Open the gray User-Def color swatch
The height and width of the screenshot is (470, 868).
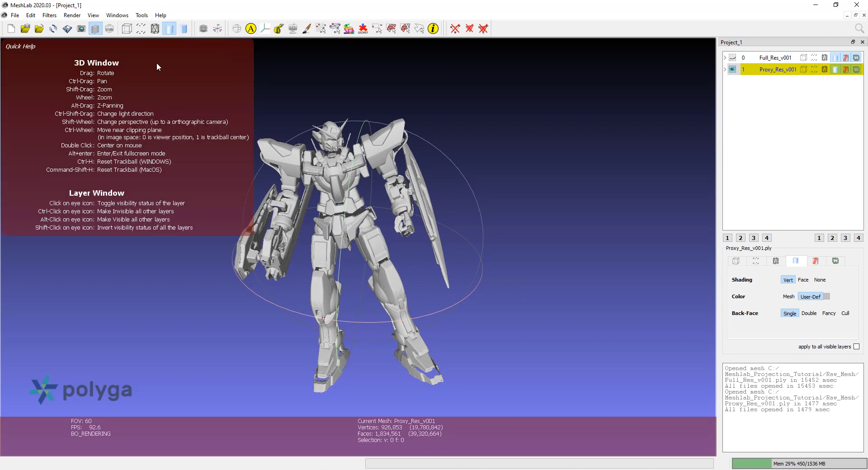(x=826, y=297)
